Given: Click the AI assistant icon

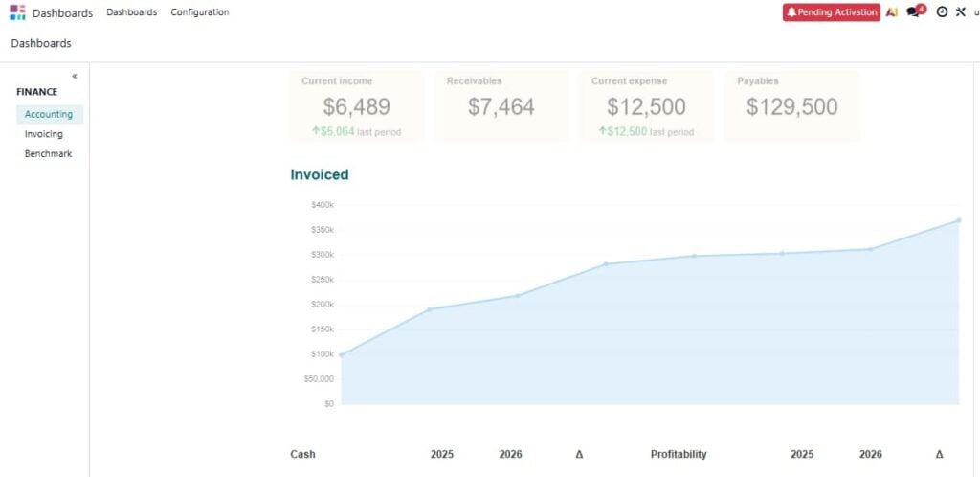Looking at the screenshot, I should tap(892, 12).
